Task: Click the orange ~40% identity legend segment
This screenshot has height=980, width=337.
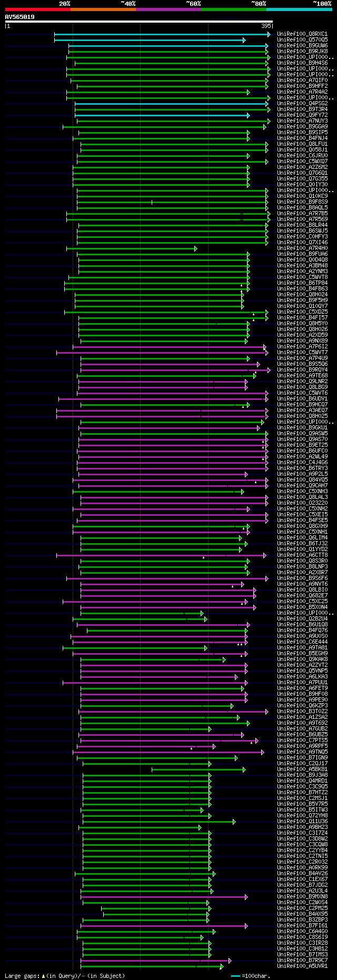Action: (x=103, y=9)
